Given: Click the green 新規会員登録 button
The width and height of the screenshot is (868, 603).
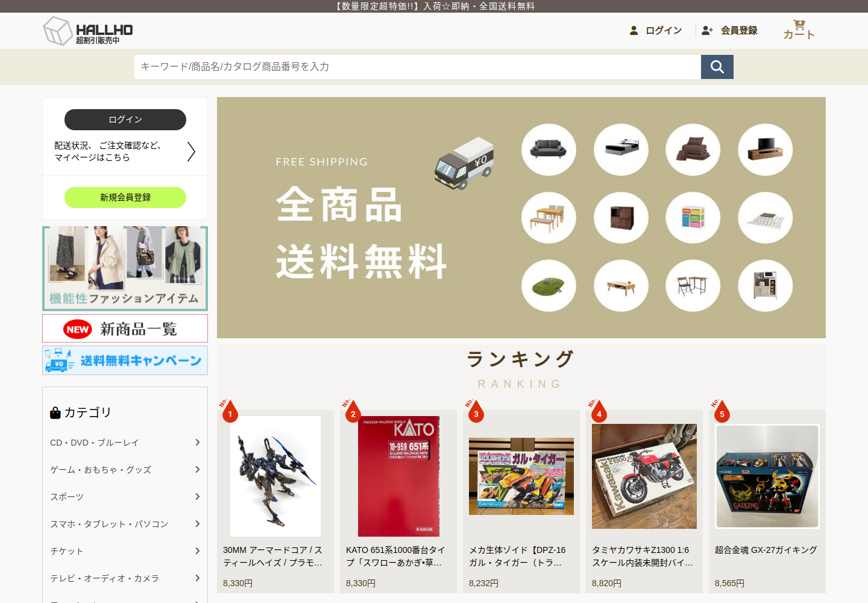Looking at the screenshot, I should pos(125,197).
